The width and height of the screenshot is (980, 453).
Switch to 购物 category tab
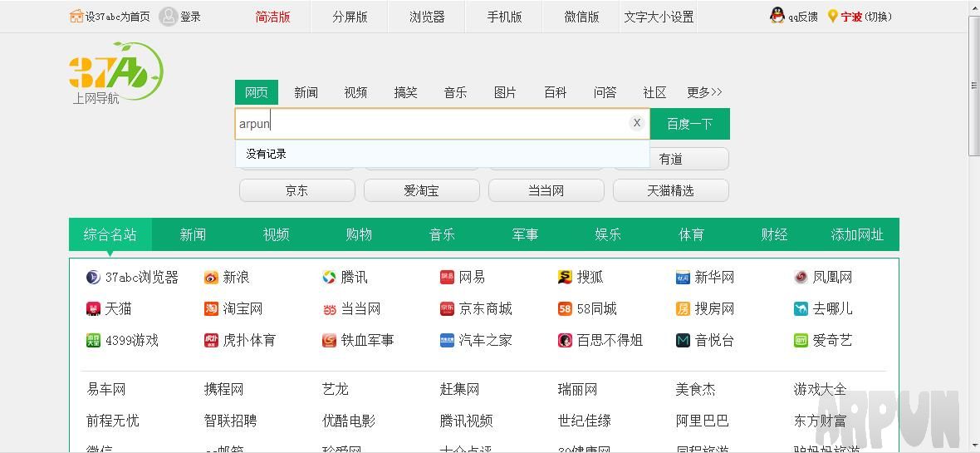pyautogui.click(x=359, y=234)
